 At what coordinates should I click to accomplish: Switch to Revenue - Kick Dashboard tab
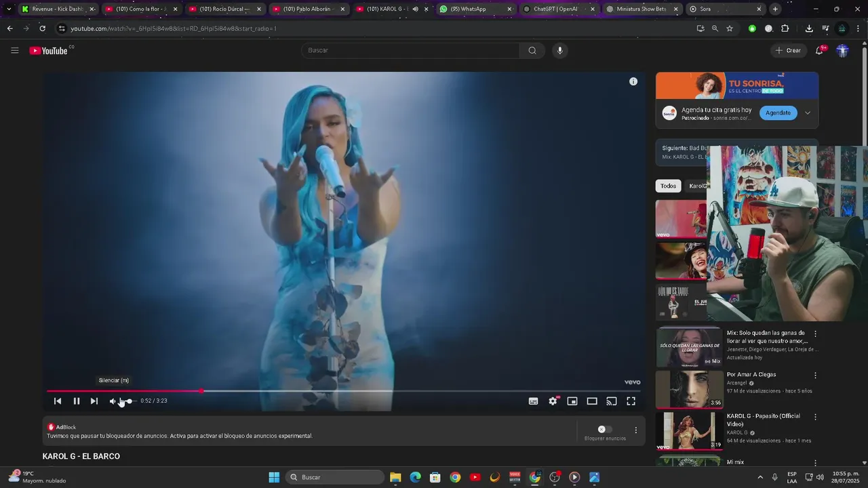coord(58,9)
